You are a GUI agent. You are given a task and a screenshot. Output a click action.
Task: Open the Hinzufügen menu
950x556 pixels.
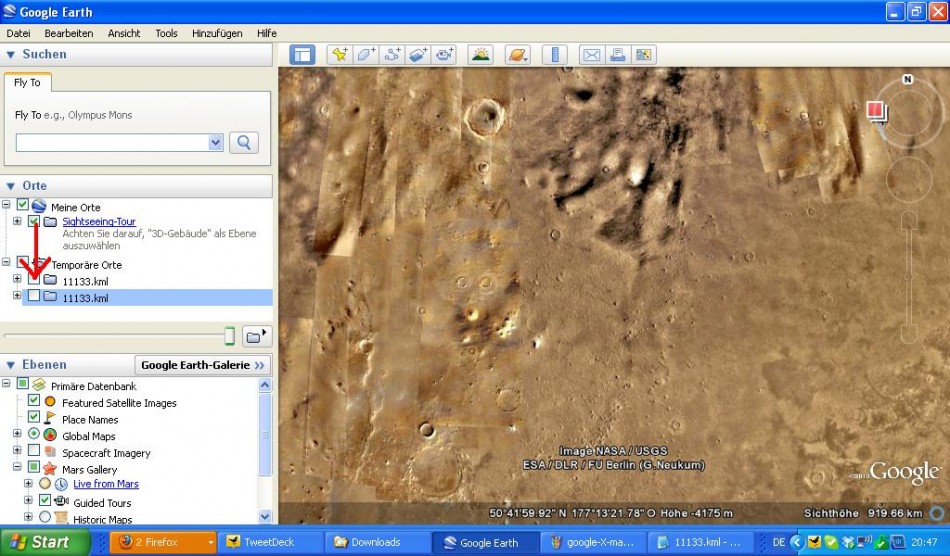[217, 33]
